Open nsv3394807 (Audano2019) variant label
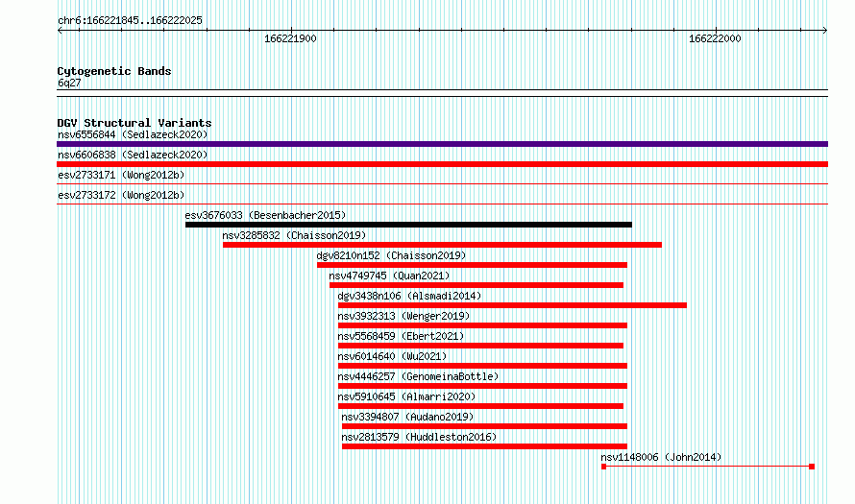The width and height of the screenshot is (855, 504). (x=407, y=417)
